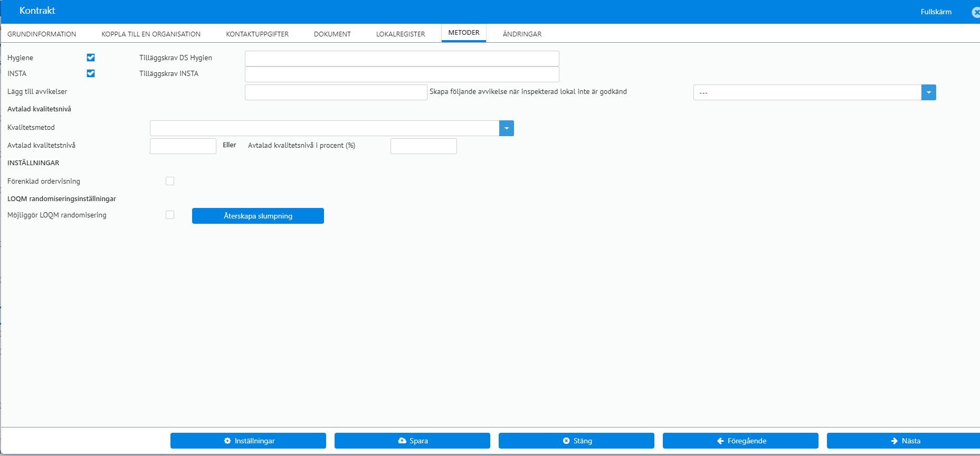The image size is (980, 456).
Task: Switch to KOPPLA TILL EN ORGANISATION tab
Action: [151, 34]
